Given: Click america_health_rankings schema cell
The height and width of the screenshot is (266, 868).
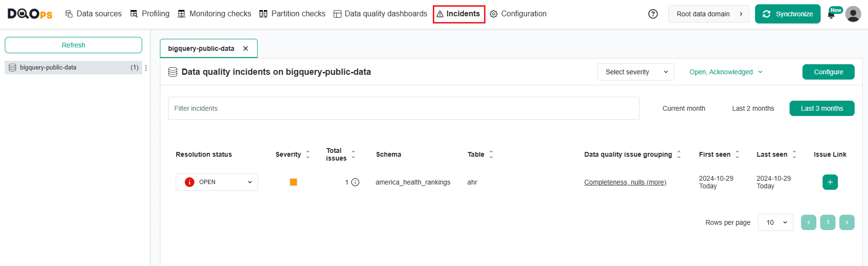Looking at the screenshot, I should [413, 182].
